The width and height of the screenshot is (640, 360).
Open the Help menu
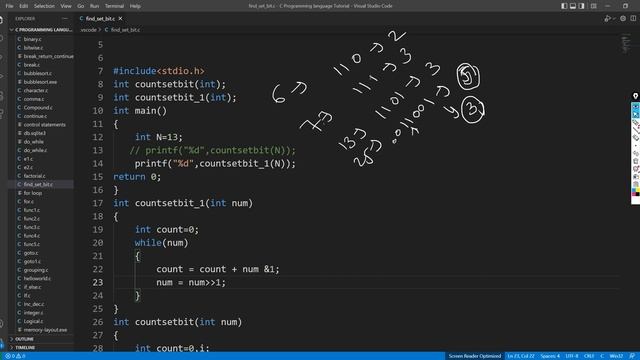(135, 6)
